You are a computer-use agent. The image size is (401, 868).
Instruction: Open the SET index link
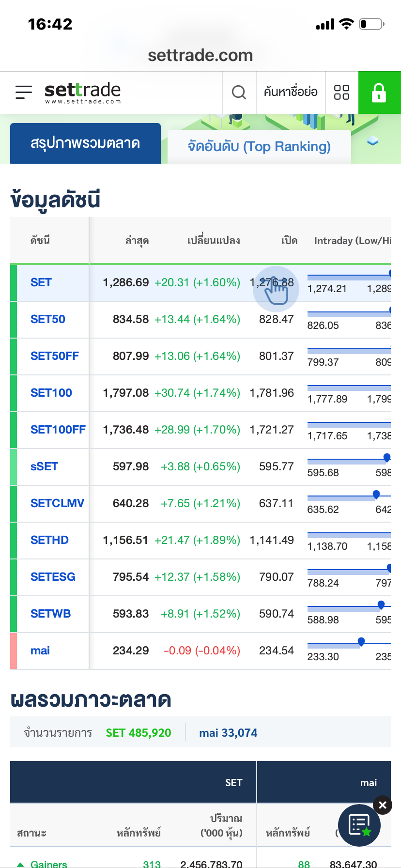coord(41,282)
